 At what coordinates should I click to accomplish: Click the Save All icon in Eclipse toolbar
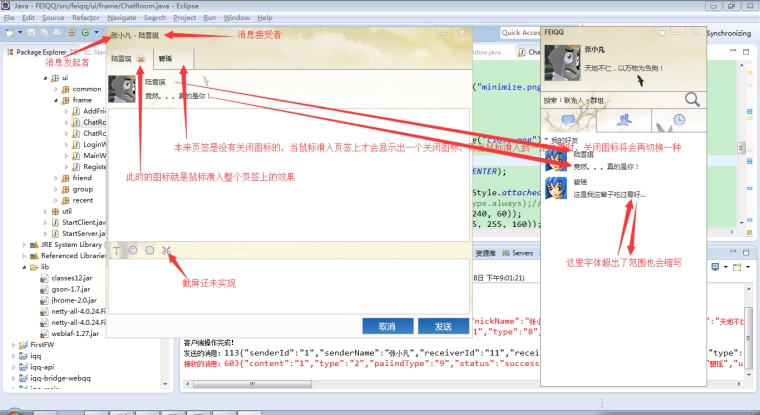point(44,32)
